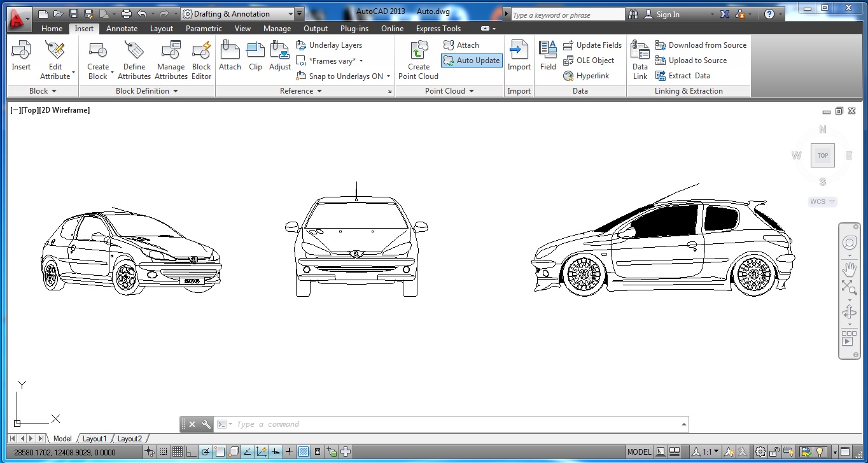Screen dimensions: 868x463
Task: Switch to the Annotate ribbon tab
Action: coord(122,29)
